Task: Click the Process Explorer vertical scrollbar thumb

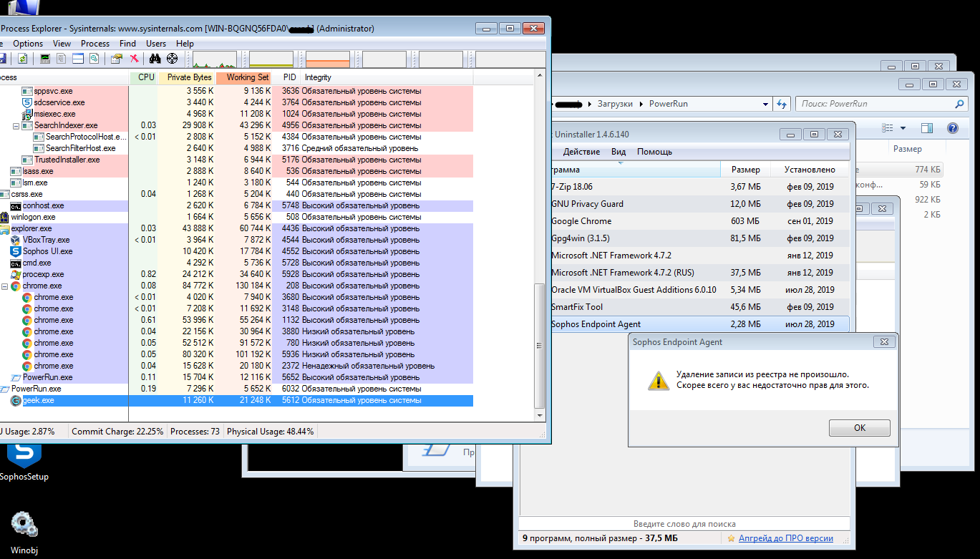Action: (540, 344)
